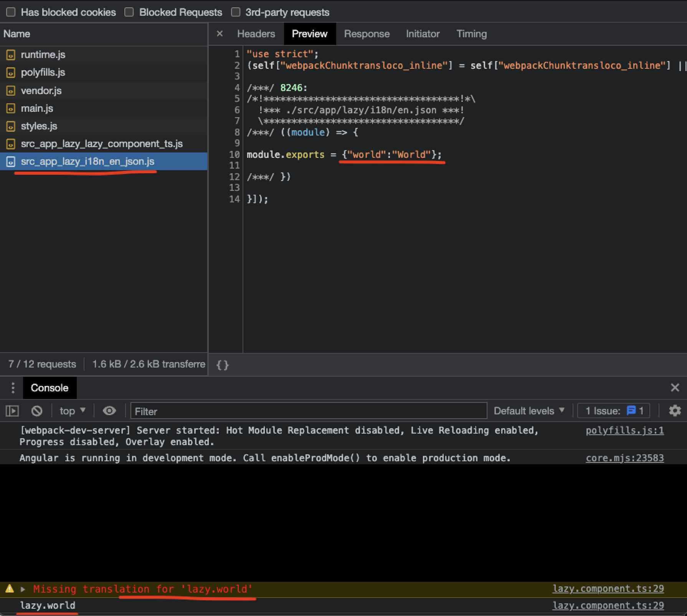Screen dimensions: 687x616
Task: Open the Default levels dropdown
Action: [529, 411]
